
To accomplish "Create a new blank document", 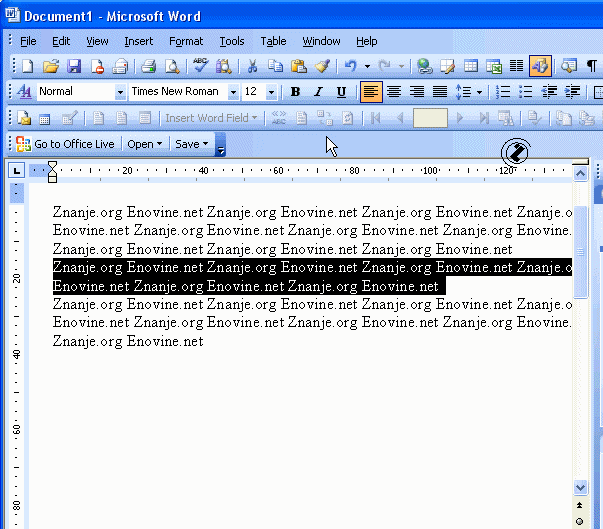I will 28,67.
